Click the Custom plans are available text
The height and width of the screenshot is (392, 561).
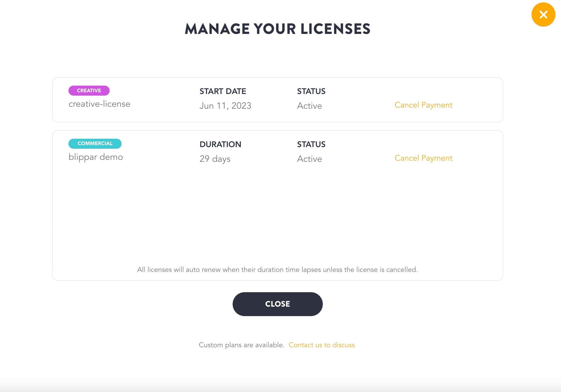241,345
